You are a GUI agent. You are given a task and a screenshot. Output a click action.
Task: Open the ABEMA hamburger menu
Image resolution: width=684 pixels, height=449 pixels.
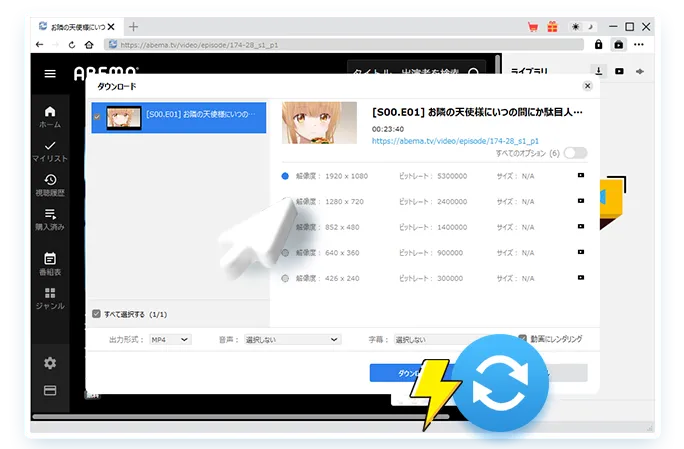click(x=50, y=73)
